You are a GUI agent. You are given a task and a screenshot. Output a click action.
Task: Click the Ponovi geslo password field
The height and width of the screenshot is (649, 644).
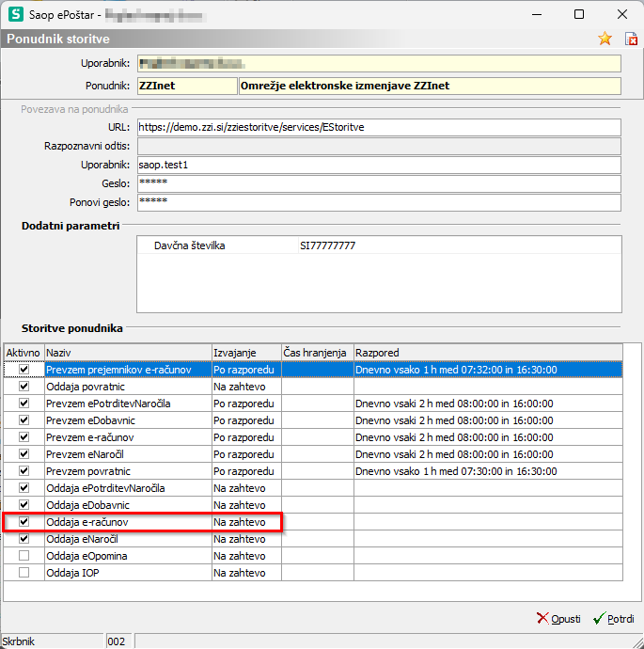[x=379, y=202]
